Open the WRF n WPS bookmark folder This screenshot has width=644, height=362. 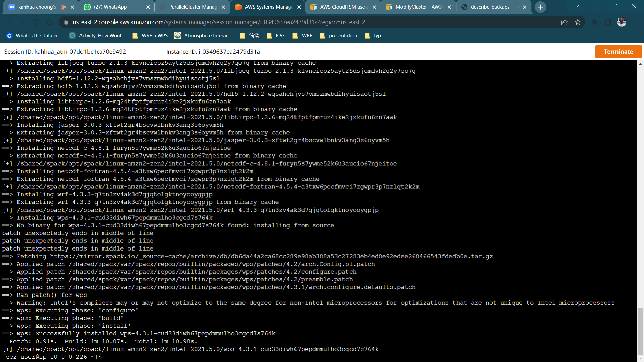tap(150, 36)
